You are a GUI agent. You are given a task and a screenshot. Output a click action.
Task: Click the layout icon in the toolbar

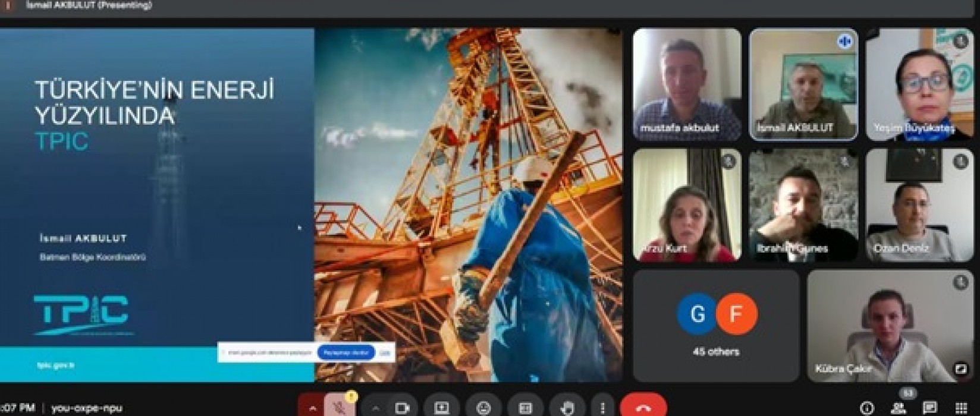point(526,408)
